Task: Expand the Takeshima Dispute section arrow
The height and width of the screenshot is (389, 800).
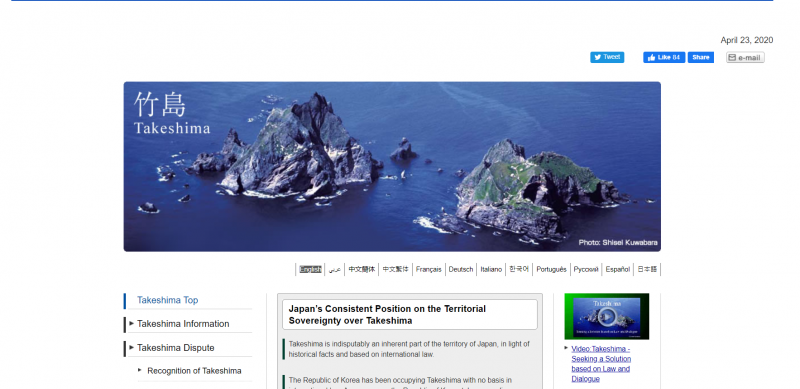Action: [x=132, y=347]
